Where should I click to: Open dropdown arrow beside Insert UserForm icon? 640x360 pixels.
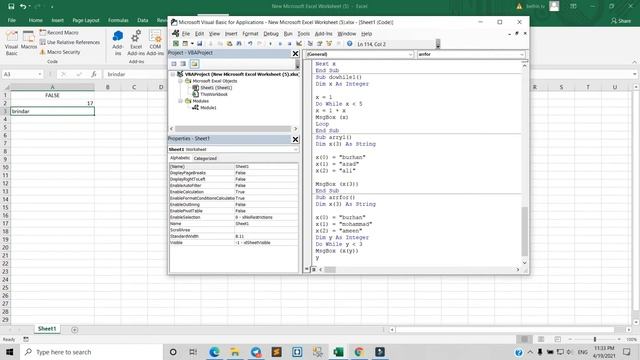192,44
